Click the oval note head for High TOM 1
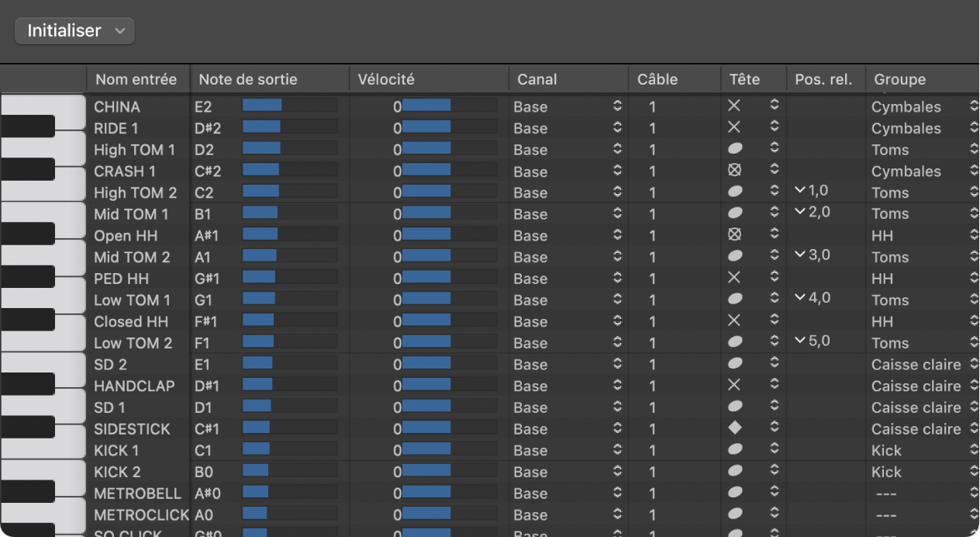This screenshot has width=980, height=537. coord(734,149)
